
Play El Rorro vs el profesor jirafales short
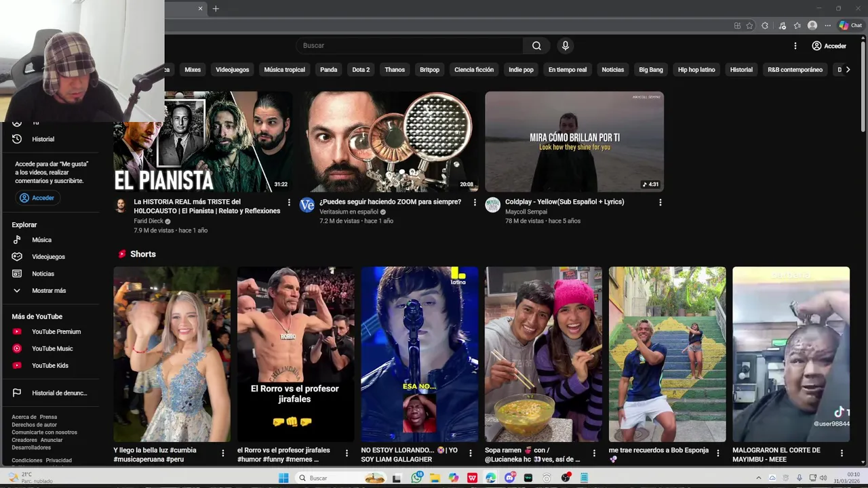(296, 354)
